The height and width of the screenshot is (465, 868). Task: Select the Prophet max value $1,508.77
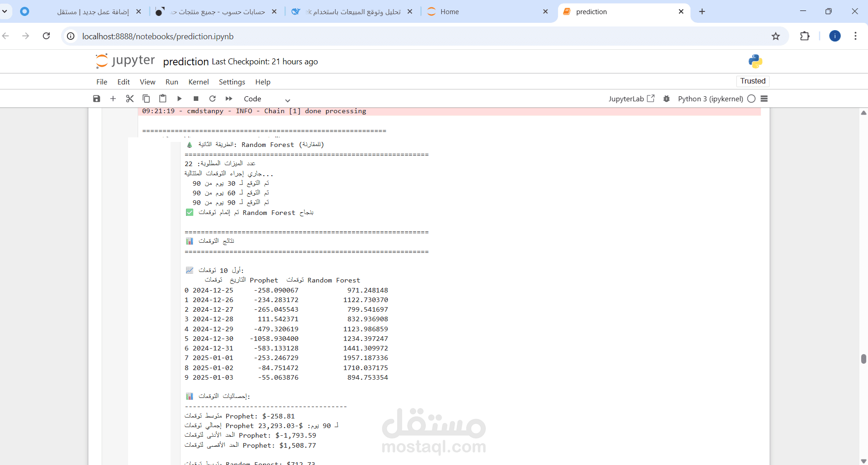tap(298, 445)
